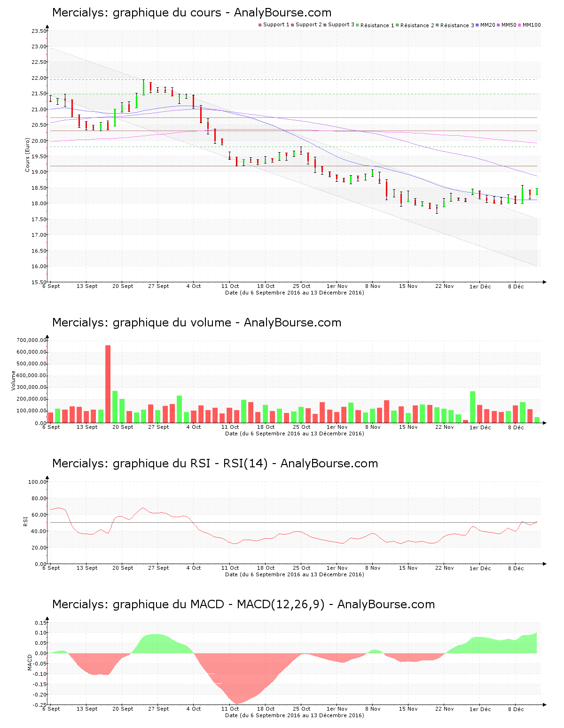Click '8 Nov' under the MACD chart
The image size is (564, 728).
373,709
